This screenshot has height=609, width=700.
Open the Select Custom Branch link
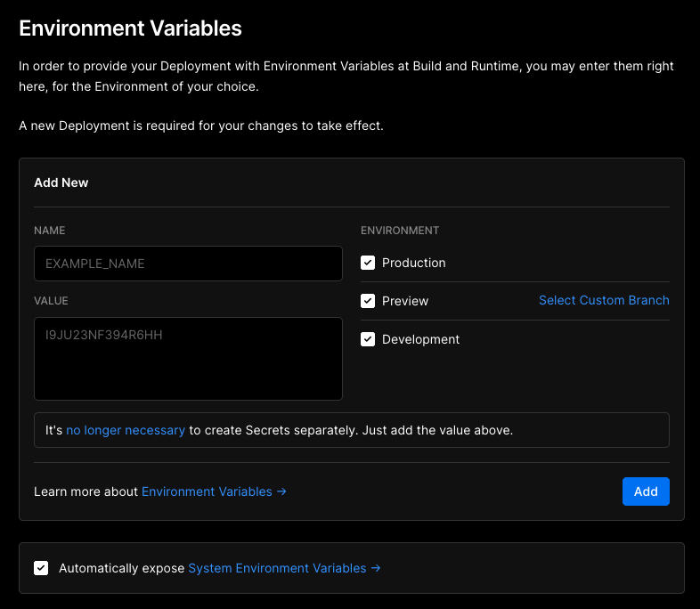click(604, 300)
